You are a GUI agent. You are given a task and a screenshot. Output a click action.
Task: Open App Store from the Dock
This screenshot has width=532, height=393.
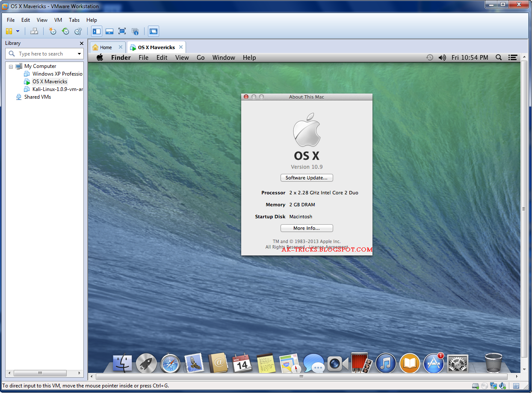(x=434, y=363)
